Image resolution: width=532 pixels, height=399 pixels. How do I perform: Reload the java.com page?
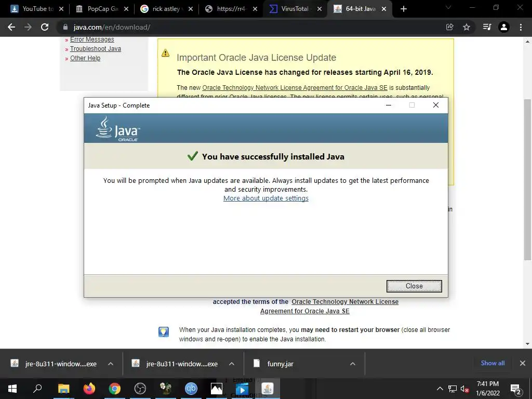click(x=45, y=27)
